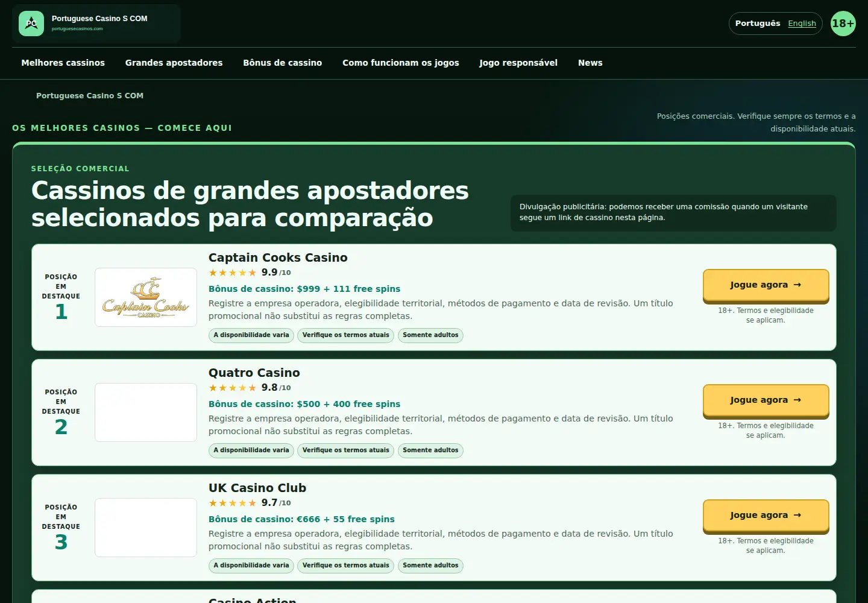This screenshot has width=868, height=603.
Task: Click the star rating of Quatro Casino
Action: coord(233,388)
